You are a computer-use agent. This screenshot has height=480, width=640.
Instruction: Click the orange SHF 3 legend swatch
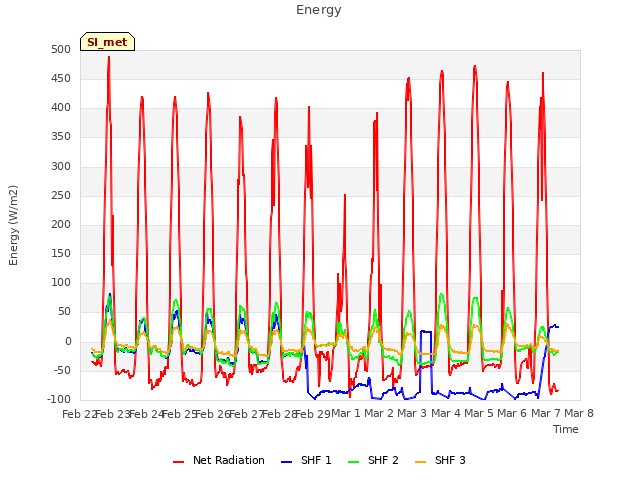(420, 462)
